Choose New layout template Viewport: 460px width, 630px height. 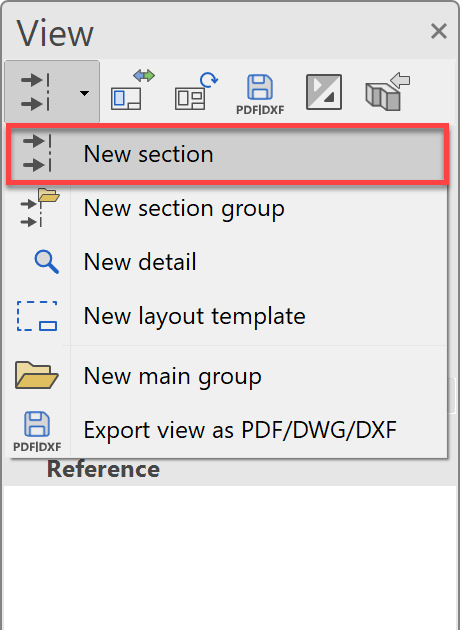[x=227, y=316]
